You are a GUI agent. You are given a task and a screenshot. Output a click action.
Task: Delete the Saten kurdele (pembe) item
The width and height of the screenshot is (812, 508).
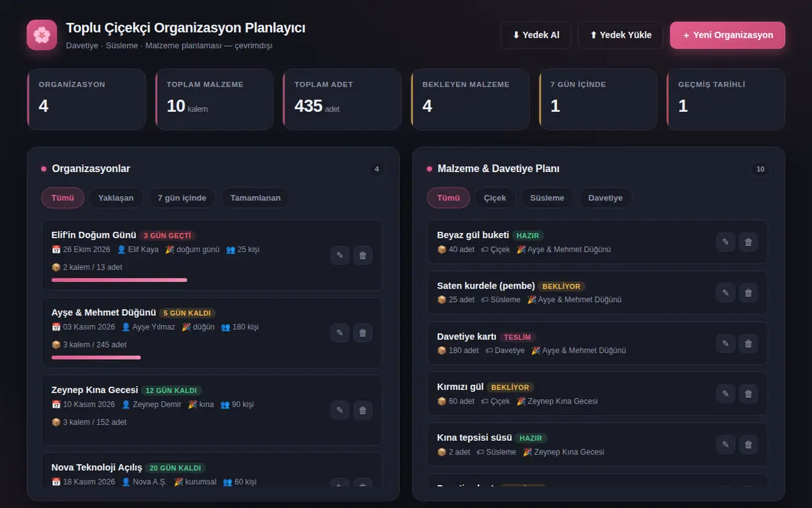click(x=748, y=293)
